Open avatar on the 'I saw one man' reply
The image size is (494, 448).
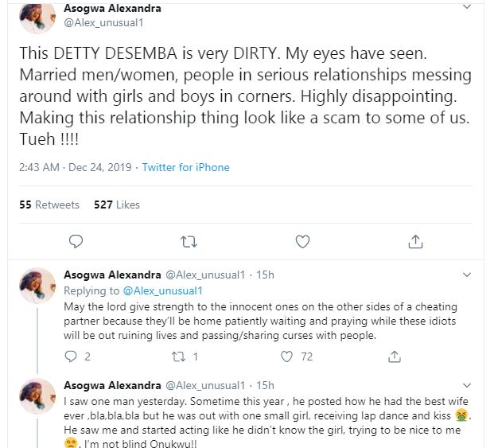click(x=37, y=395)
